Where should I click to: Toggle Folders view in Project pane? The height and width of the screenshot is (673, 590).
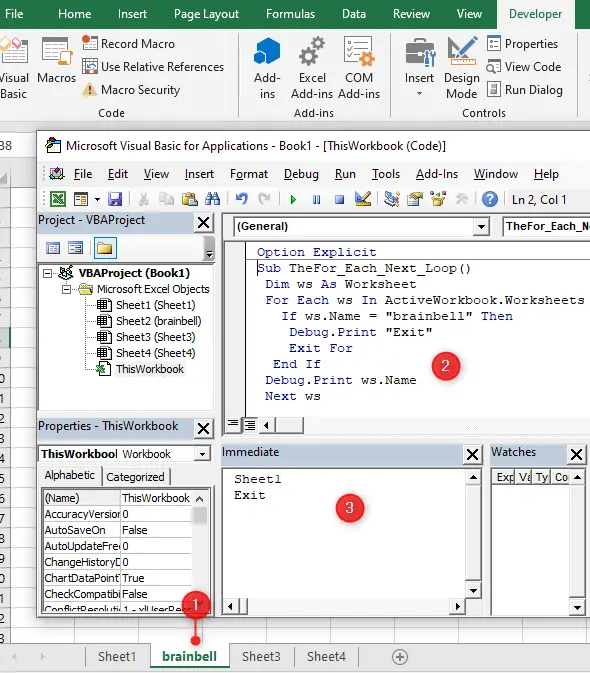(x=105, y=248)
